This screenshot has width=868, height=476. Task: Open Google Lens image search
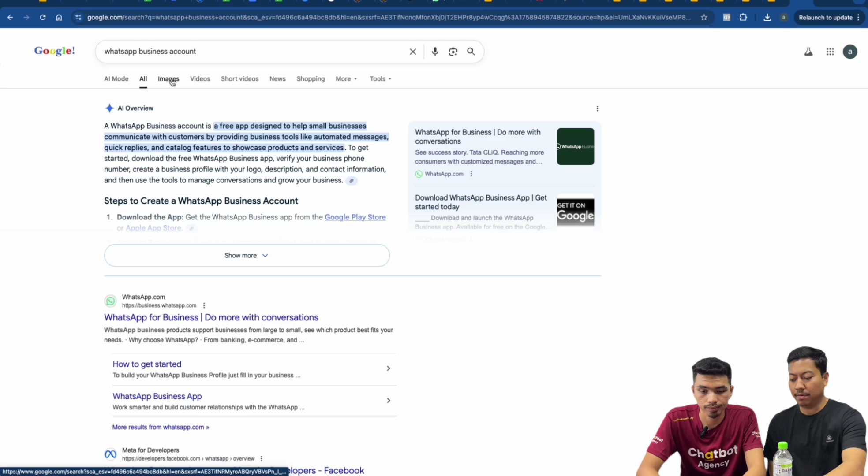coord(453,52)
